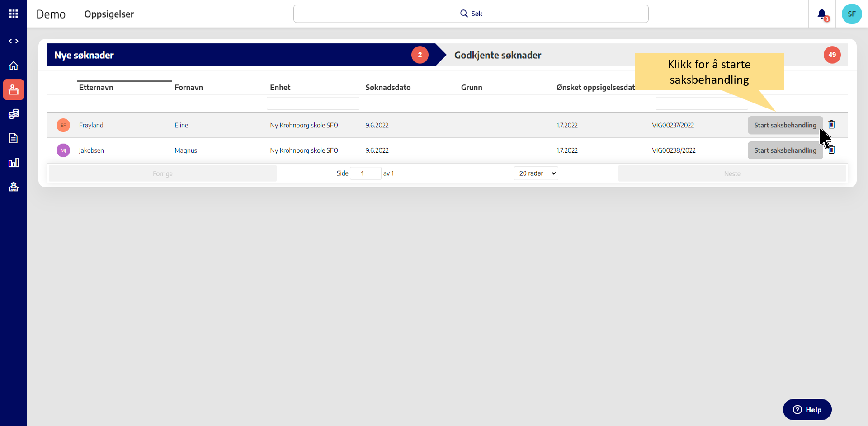Open the school building icon in sidebar
Image resolution: width=868 pixels, height=426 pixels.
pyautogui.click(x=14, y=187)
